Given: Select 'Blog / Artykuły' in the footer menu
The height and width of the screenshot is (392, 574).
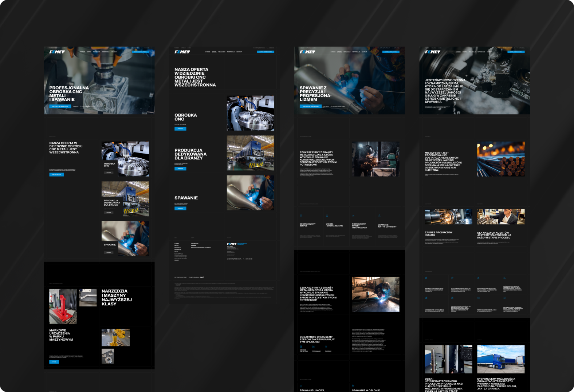Looking at the screenshot, I should pos(178,254).
